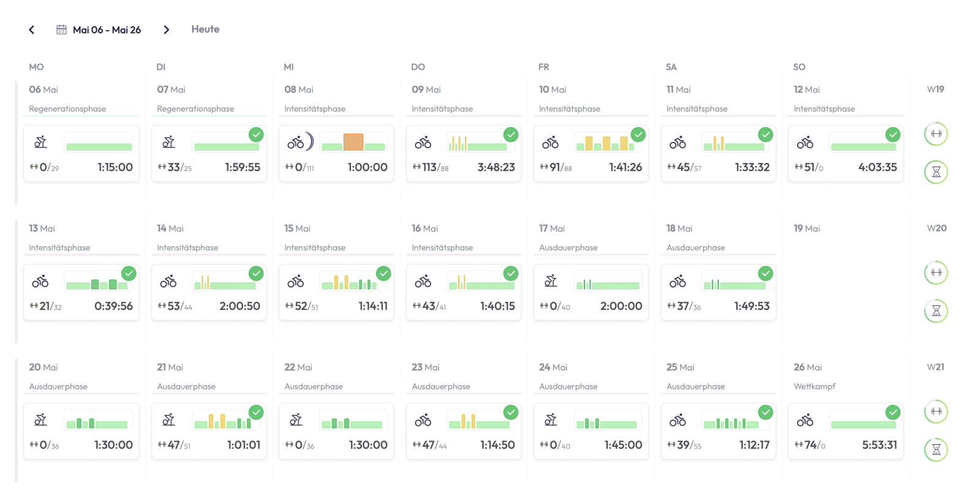The height and width of the screenshot is (503, 980).
Task: Select week label W21
Action: coord(936,367)
